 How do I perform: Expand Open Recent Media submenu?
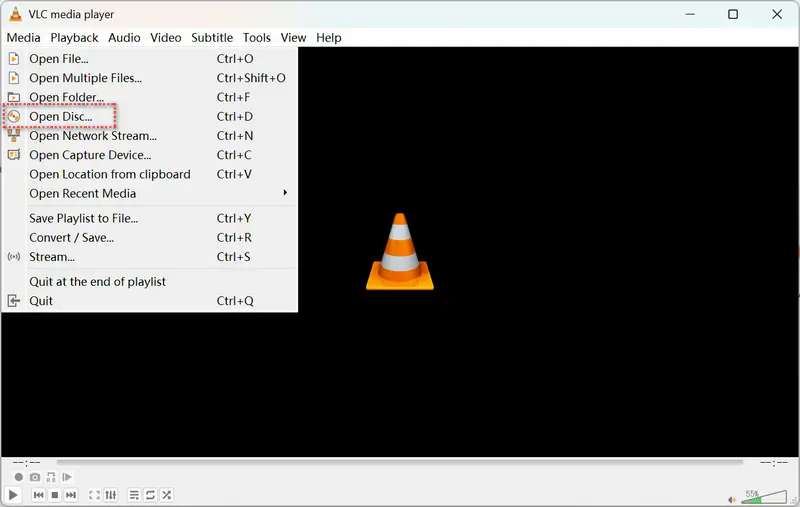coord(150,194)
